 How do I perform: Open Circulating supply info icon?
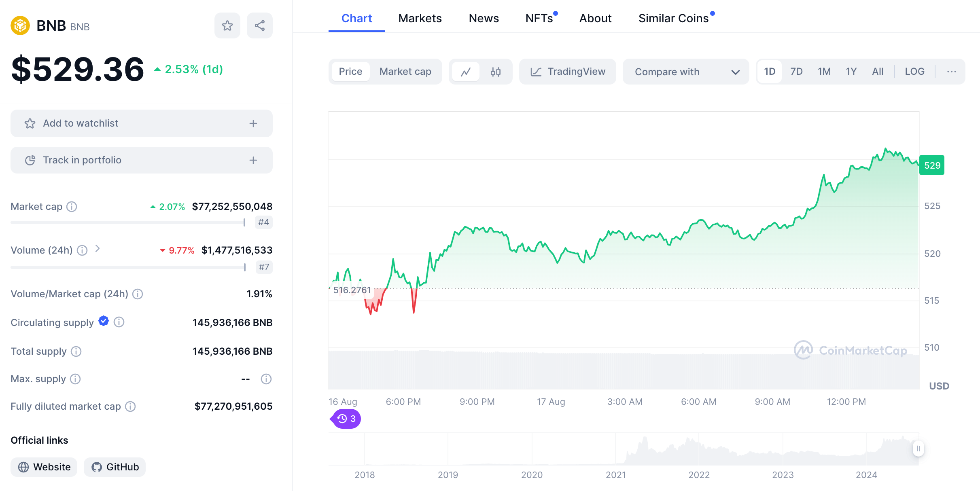pyautogui.click(x=119, y=322)
